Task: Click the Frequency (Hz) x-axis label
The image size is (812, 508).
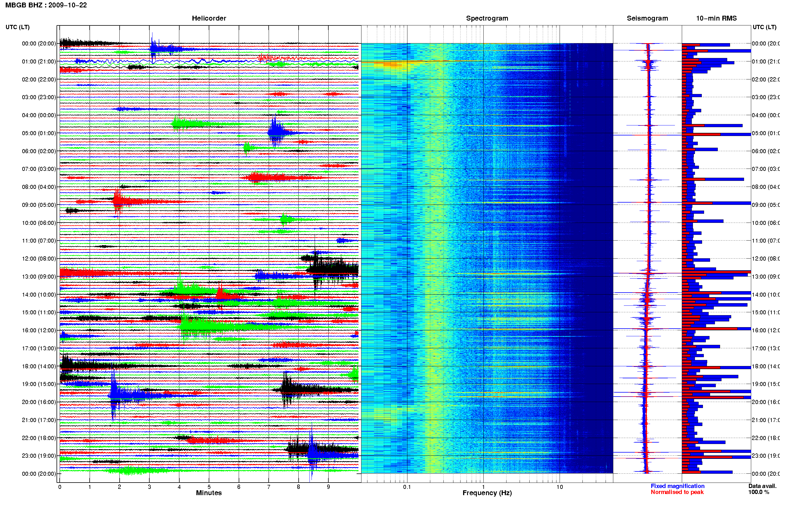Action: tap(487, 493)
